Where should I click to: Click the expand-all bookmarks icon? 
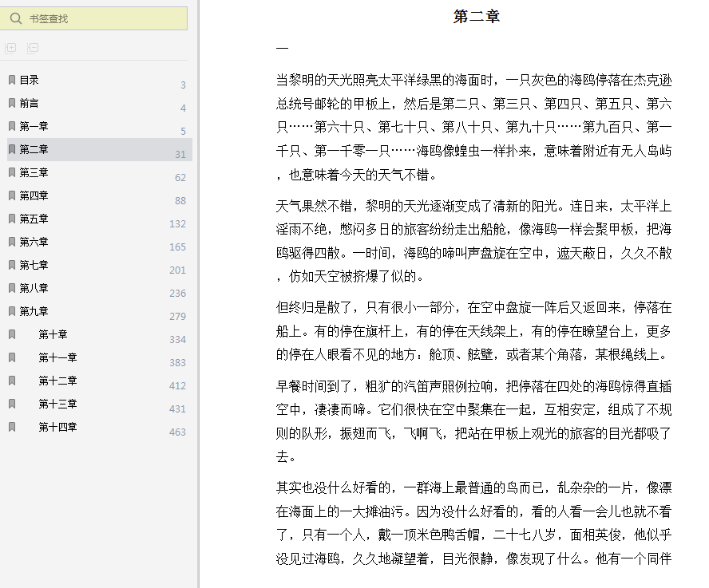point(10,48)
